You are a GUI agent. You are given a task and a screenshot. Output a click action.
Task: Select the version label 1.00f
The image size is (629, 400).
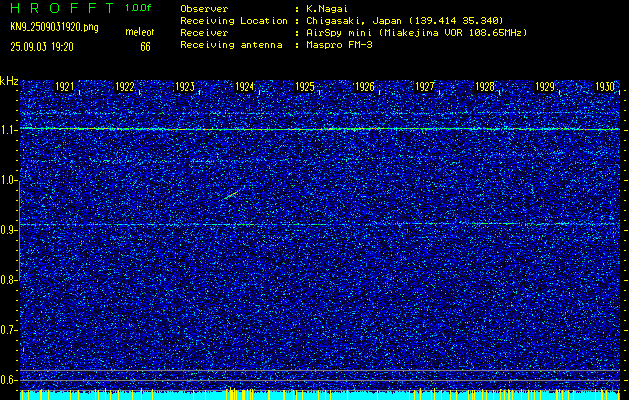coord(138,8)
